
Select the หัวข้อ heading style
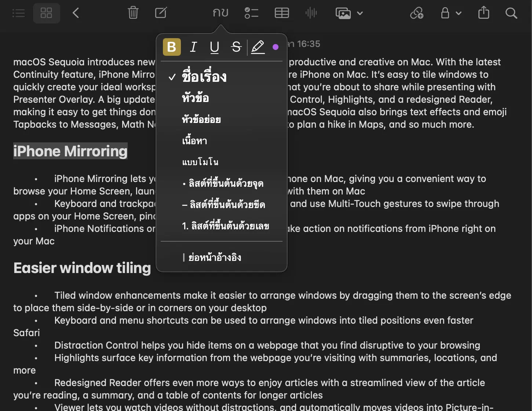[x=196, y=98]
